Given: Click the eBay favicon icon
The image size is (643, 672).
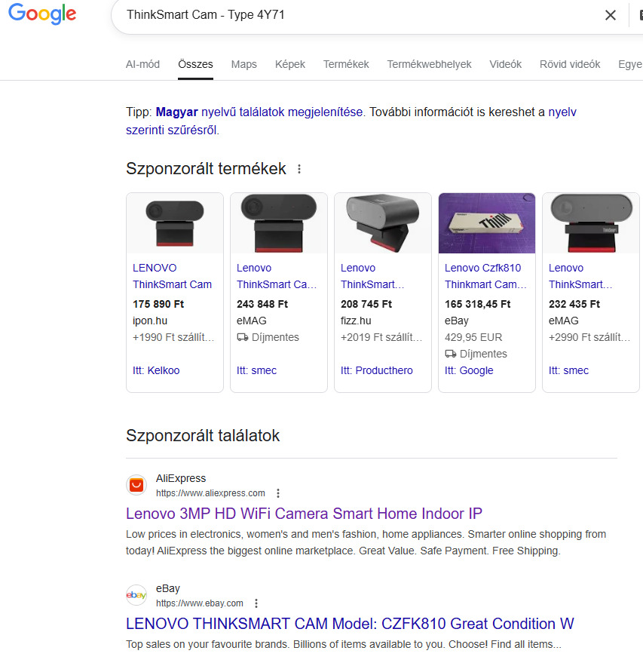Looking at the screenshot, I should tap(136, 595).
